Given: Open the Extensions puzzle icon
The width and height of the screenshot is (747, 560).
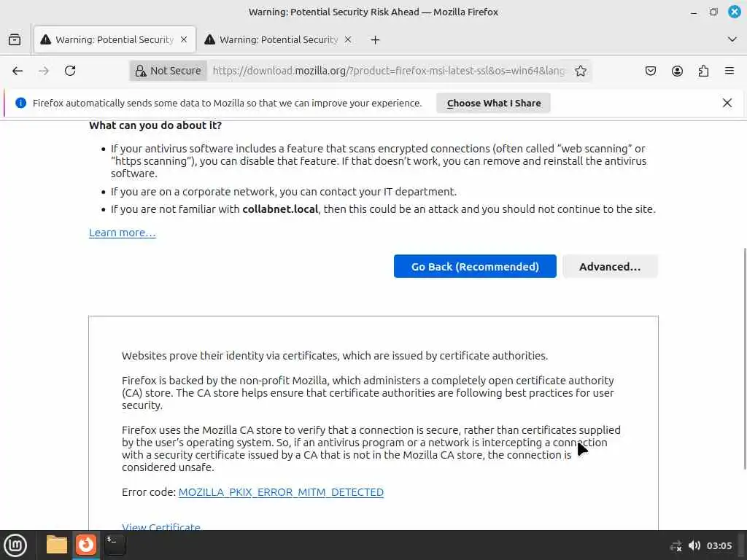Looking at the screenshot, I should (703, 71).
